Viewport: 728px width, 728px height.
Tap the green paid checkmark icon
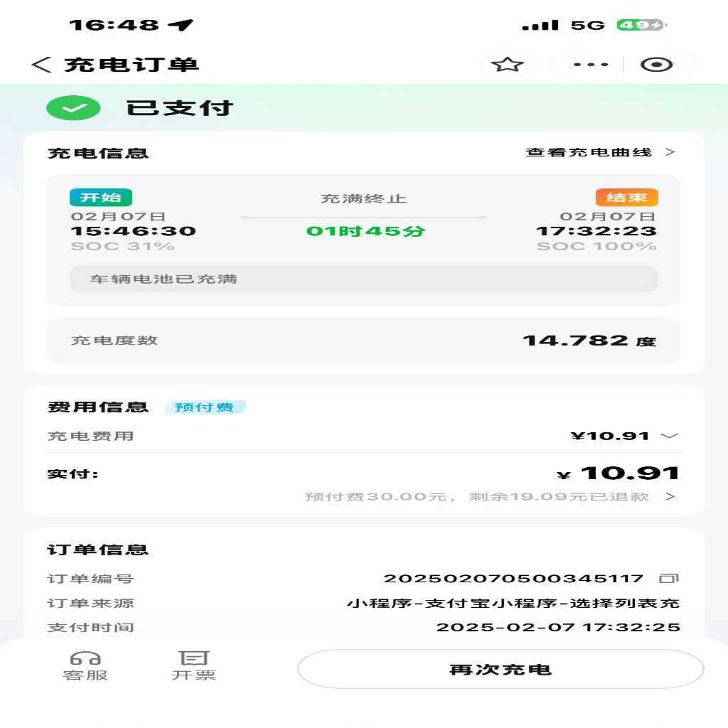pos(73,108)
